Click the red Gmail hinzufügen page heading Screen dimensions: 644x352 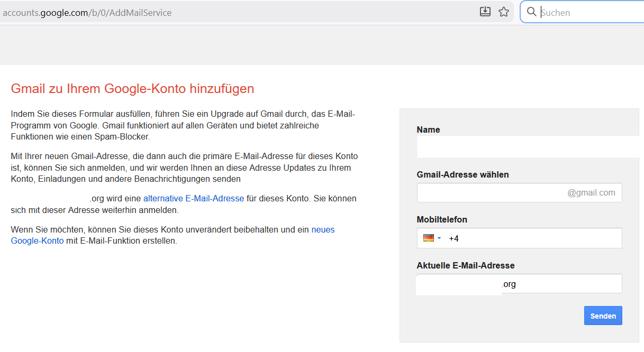pos(132,88)
